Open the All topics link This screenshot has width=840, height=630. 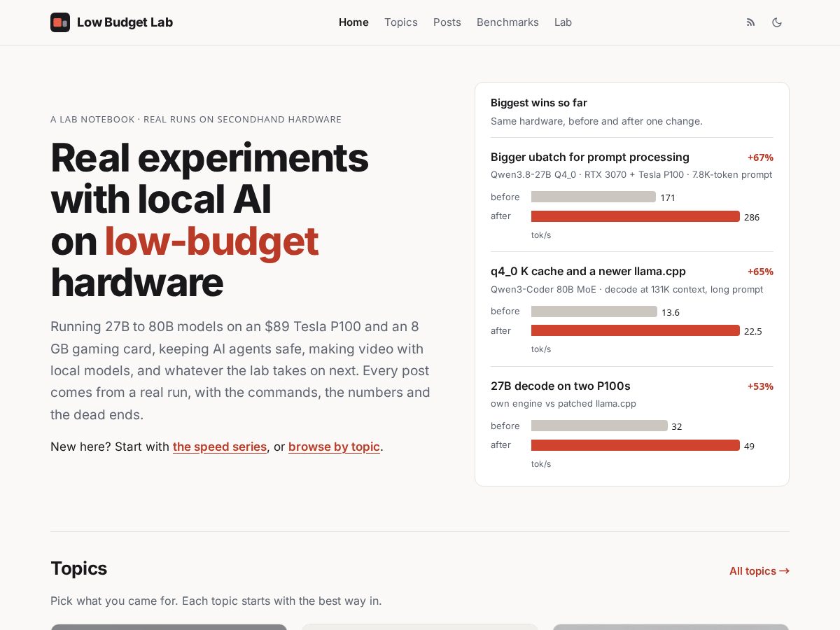click(759, 571)
